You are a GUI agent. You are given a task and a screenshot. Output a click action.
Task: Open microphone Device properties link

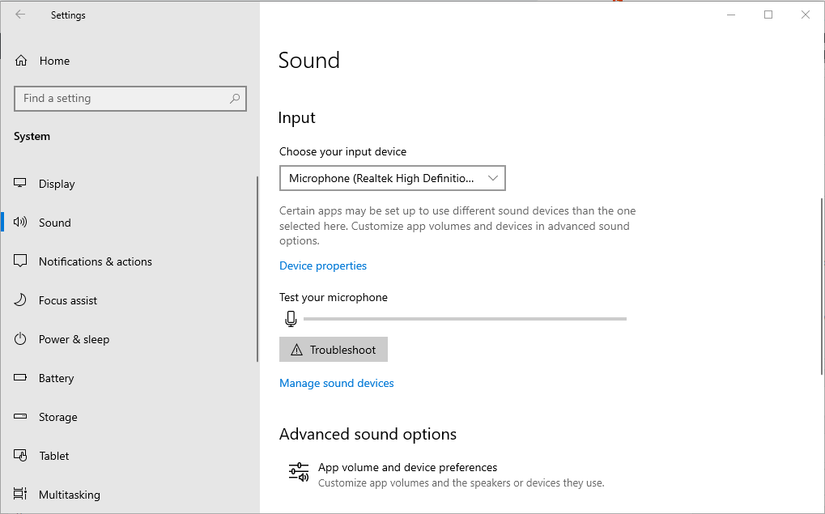[323, 266]
